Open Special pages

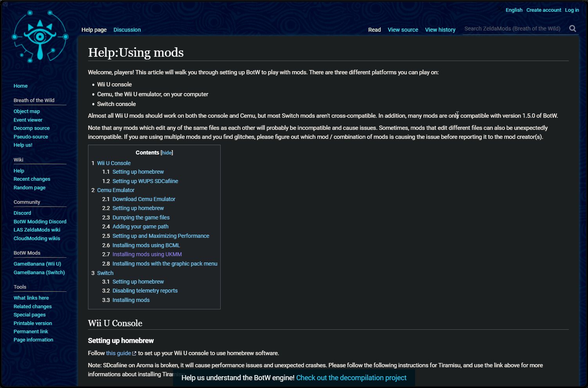29,315
